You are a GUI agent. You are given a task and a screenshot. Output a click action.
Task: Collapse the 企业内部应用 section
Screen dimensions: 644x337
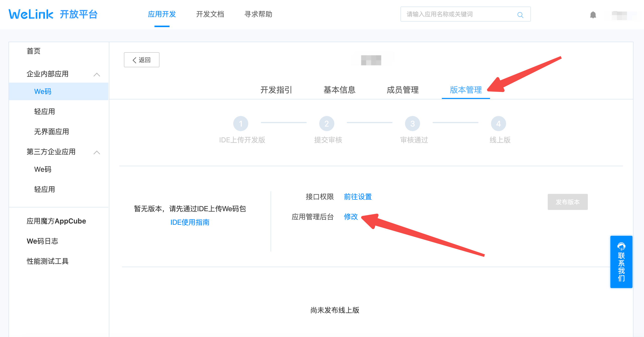point(97,74)
